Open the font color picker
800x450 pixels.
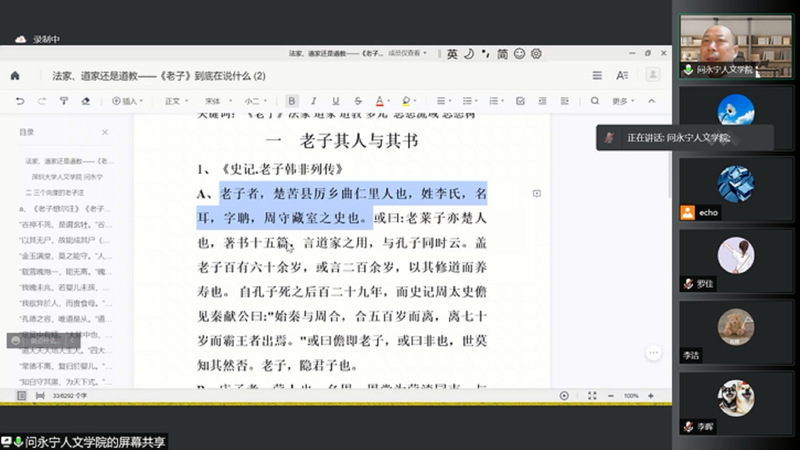tap(381, 101)
